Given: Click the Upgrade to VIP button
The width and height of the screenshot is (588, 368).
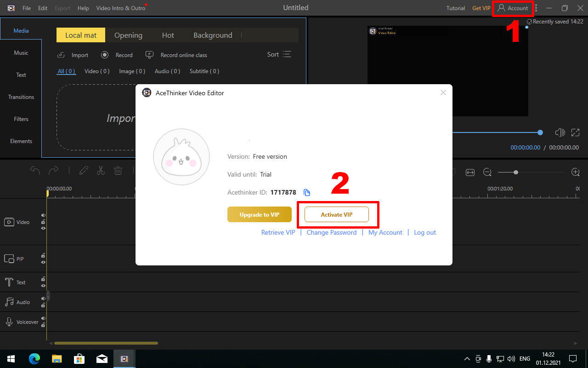Looking at the screenshot, I should click(260, 214).
